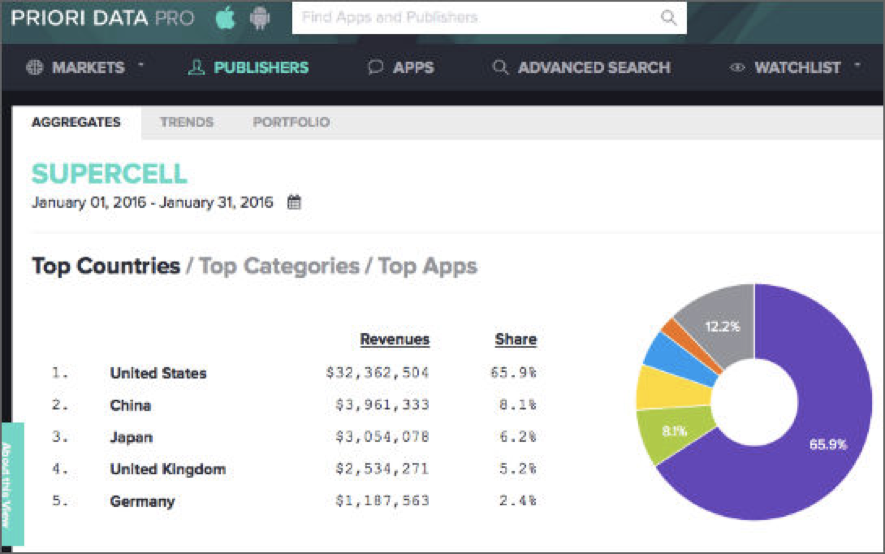This screenshot has height=554, width=885.
Task: Show the Top Countries view
Action: tap(106, 266)
